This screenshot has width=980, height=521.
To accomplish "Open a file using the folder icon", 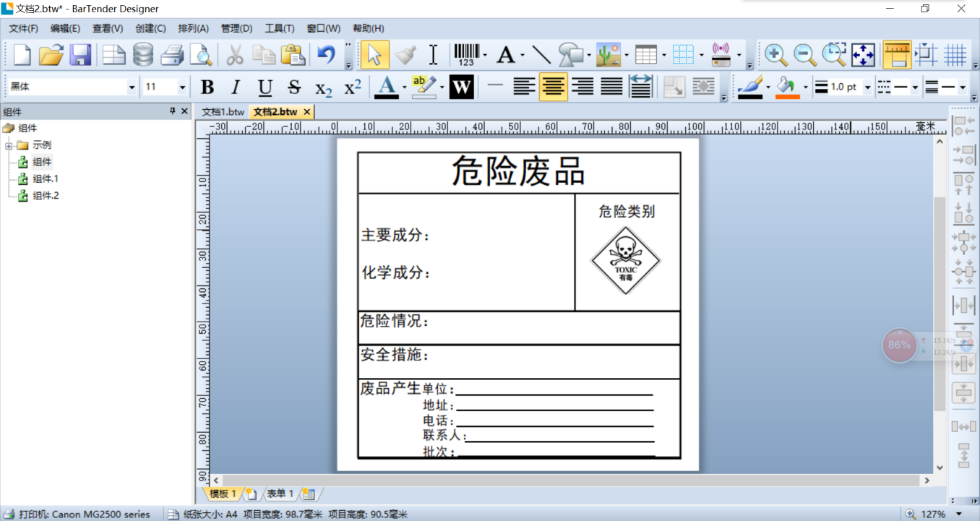I will tap(51, 55).
